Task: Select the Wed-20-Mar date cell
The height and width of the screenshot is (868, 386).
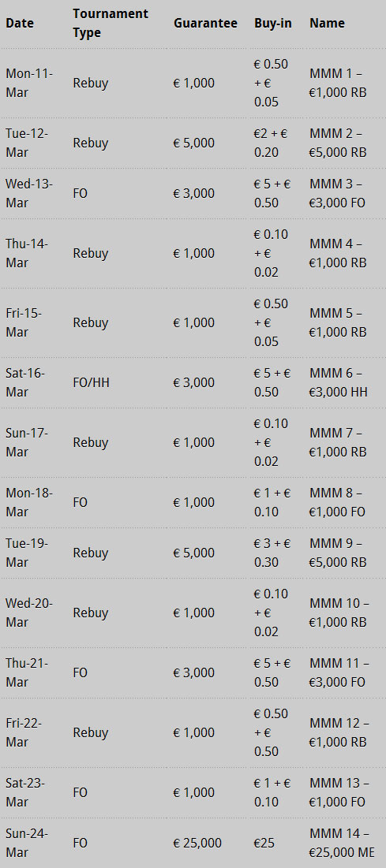Action: point(29,613)
